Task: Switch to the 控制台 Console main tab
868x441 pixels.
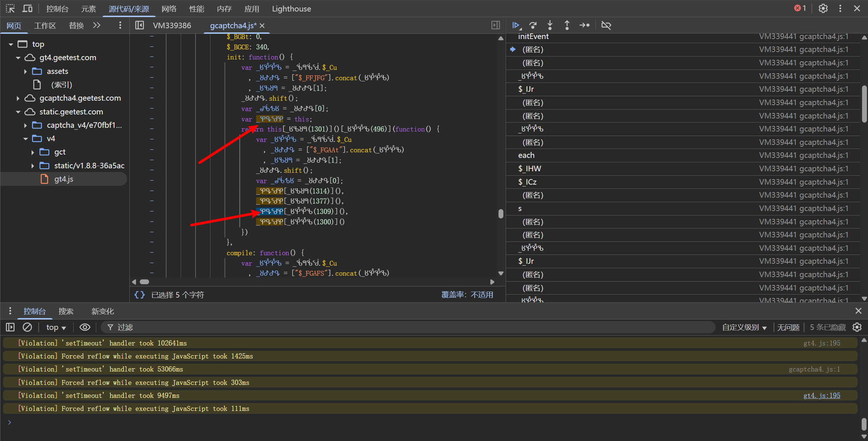Action: [x=57, y=9]
